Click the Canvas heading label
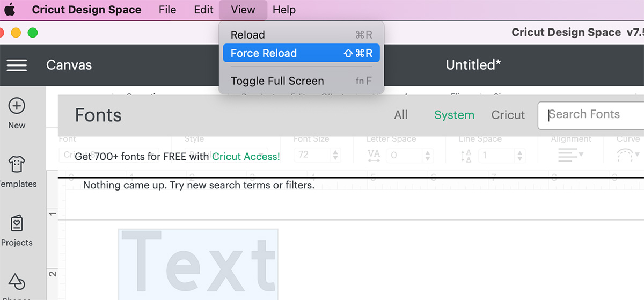The image size is (644, 300). tap(69, 65)
